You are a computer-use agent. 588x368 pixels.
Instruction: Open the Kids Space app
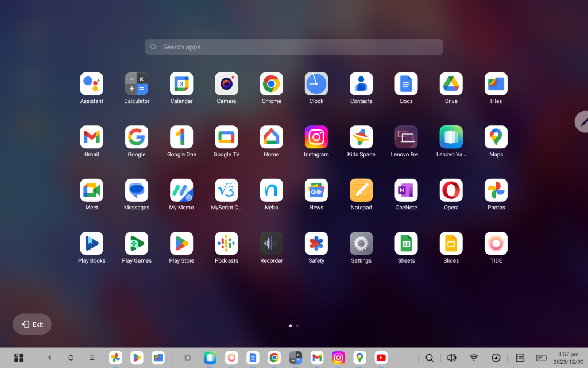(361, 137)
